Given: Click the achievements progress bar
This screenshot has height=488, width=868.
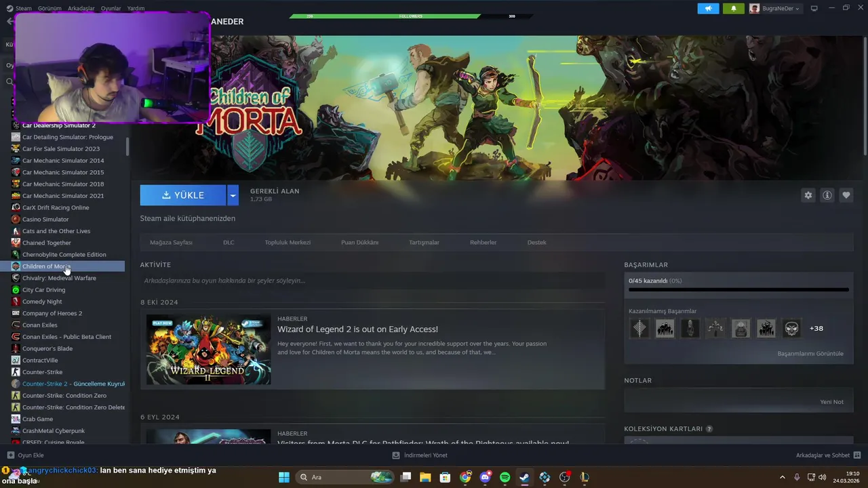Looking at the screenshot, I should point(738,289).
